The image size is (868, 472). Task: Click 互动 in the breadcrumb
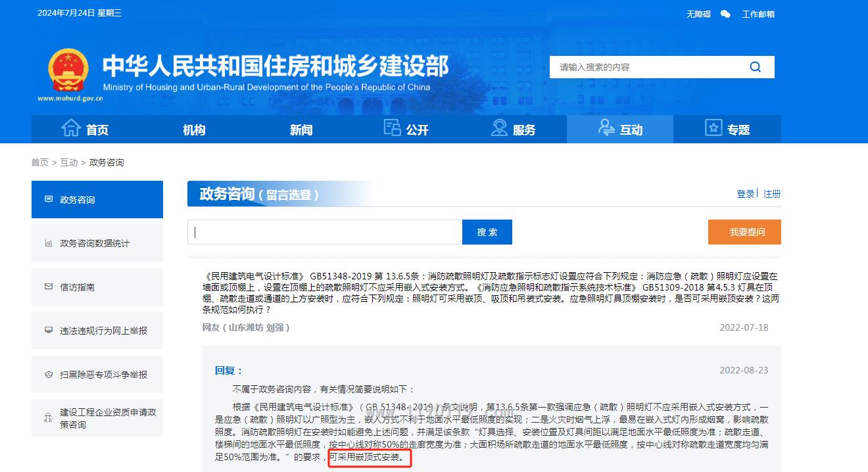click(69, 162)
